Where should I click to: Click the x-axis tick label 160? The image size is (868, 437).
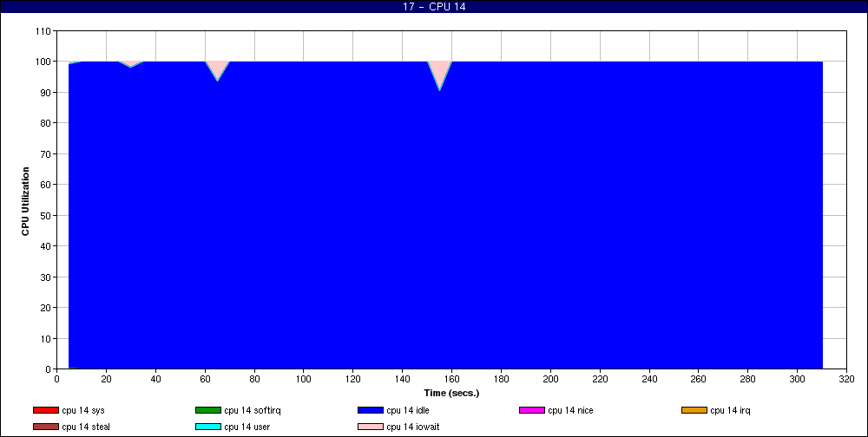tap(451, 380)
